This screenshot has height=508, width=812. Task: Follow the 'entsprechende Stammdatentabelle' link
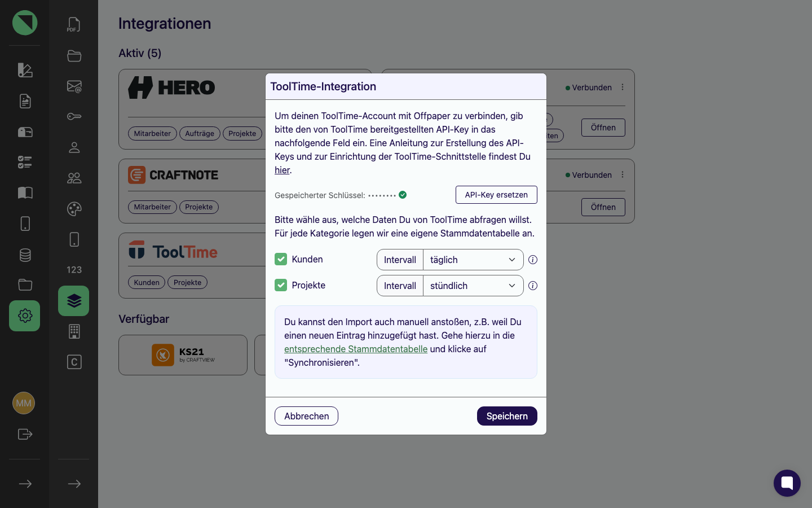[356, 349]
